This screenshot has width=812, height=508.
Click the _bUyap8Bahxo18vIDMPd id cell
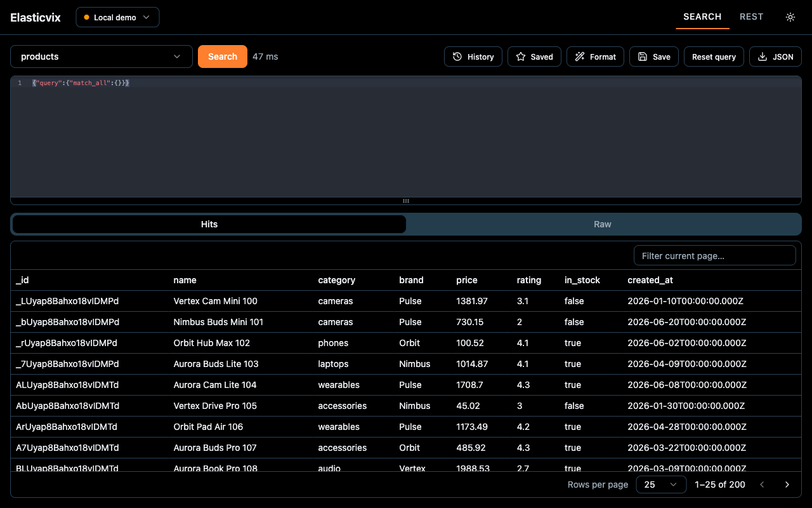[x=67, y=322]
